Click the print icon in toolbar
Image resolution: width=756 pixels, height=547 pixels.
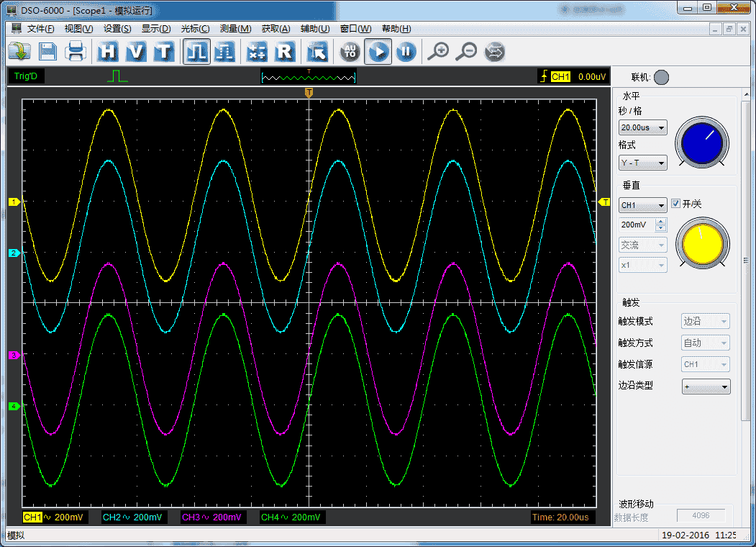point(76,51)
